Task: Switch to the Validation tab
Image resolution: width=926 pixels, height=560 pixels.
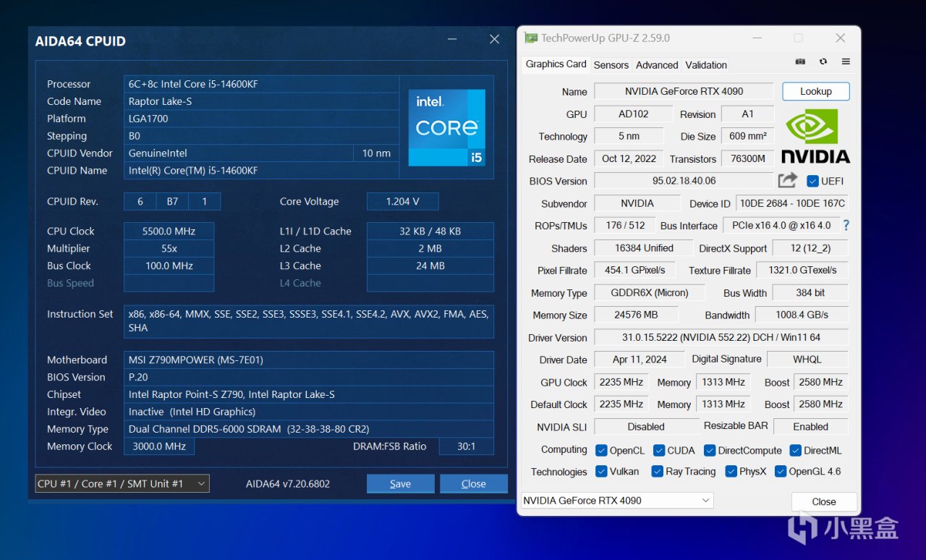Action: coord(706,65)
